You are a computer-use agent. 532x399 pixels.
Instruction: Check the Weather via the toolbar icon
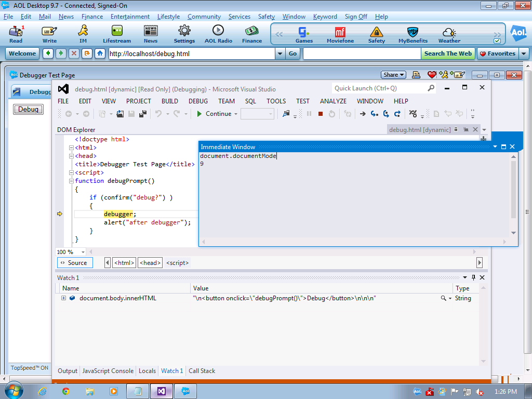click(448, 34)
